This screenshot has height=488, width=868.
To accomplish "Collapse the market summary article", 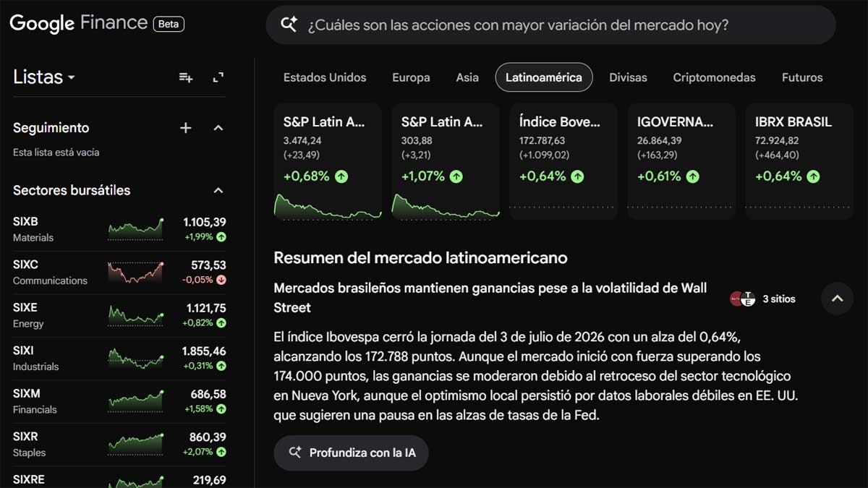I will click(x=837, y=298).
